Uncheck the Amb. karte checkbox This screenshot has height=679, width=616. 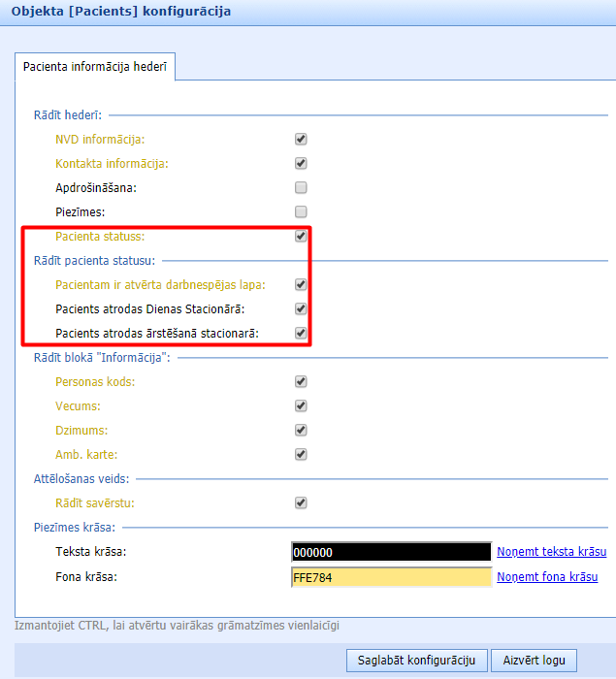(301, 454)
